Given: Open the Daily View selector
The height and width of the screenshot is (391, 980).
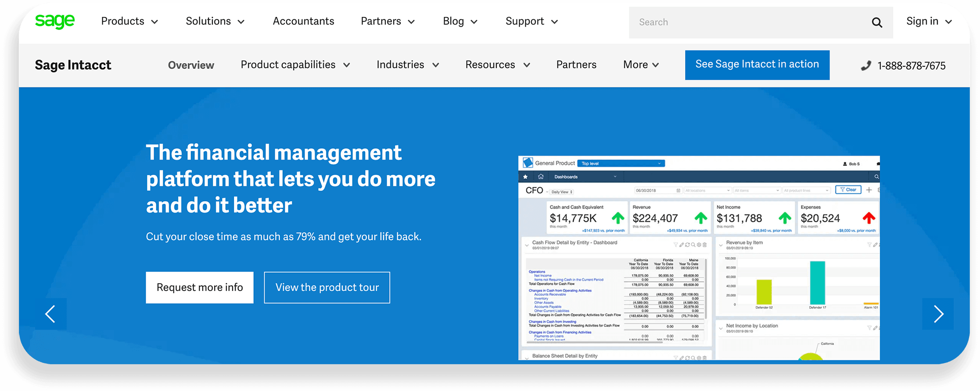Looking at the screenshot, I should pyautogui.click(x=562, y=192).
